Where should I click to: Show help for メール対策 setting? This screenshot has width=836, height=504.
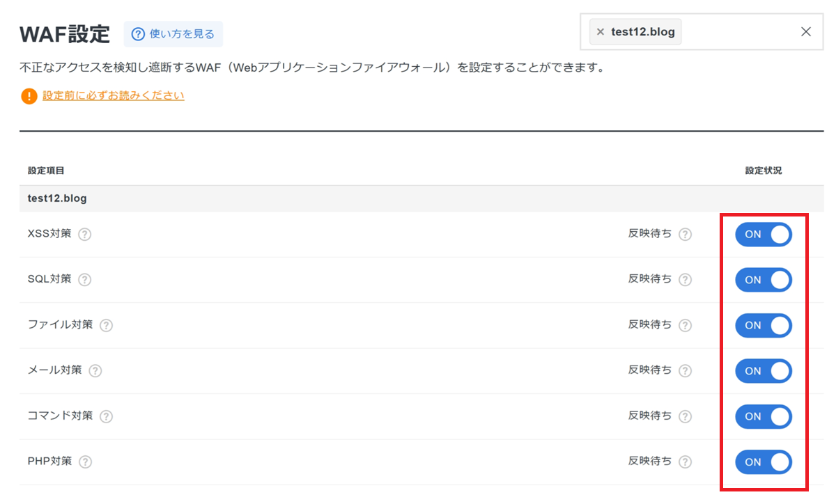click(x=95, y=371)
